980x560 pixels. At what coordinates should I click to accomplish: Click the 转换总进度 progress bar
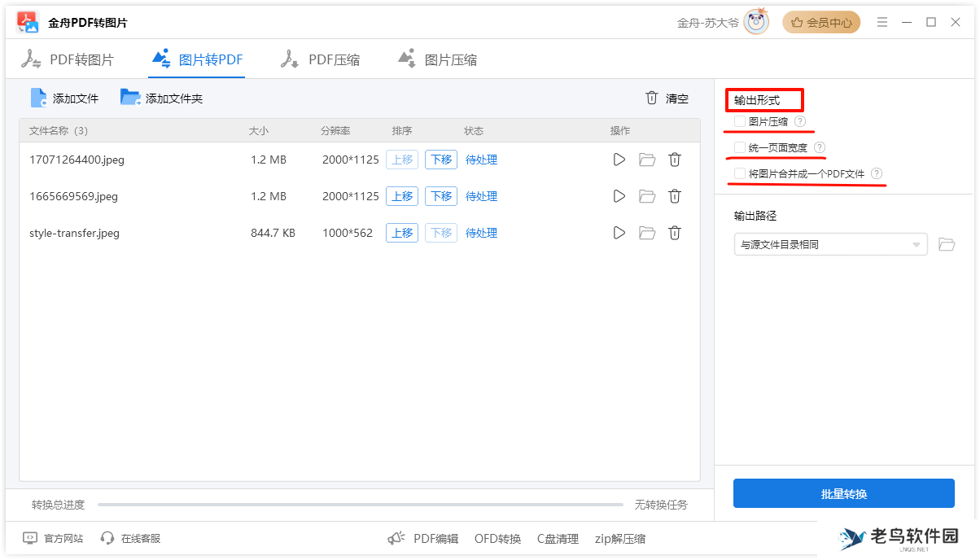[x=361, y=505]
